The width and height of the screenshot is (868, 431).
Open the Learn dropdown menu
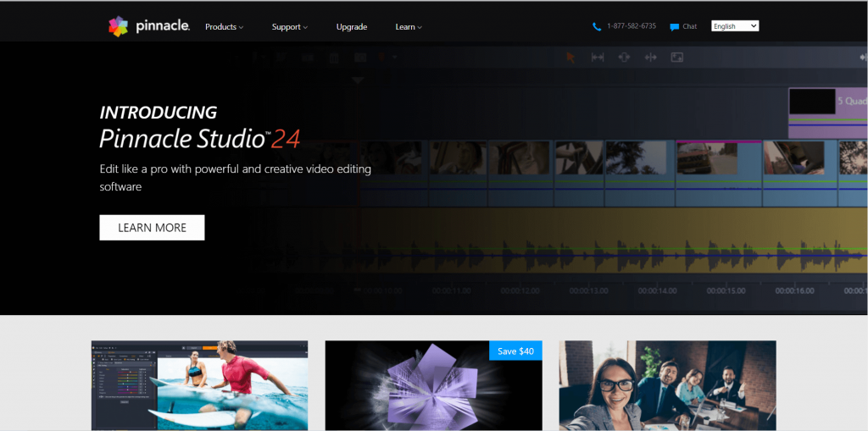[x=409, y=27]
